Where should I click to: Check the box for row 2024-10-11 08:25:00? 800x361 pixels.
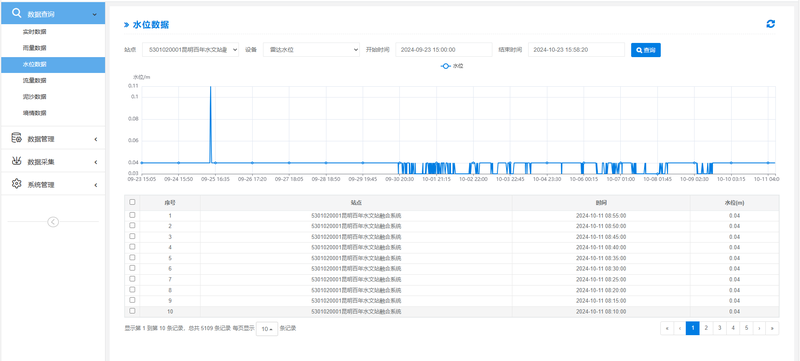[x=132, y=279]
